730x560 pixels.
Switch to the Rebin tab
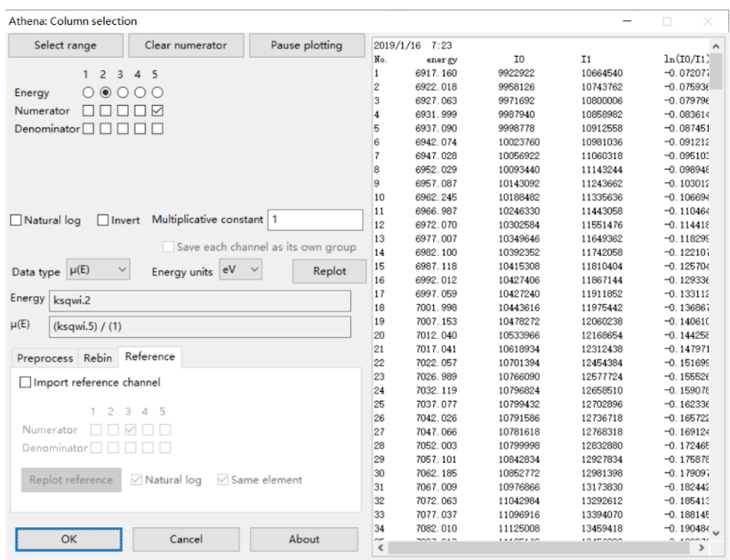point(98,358)
